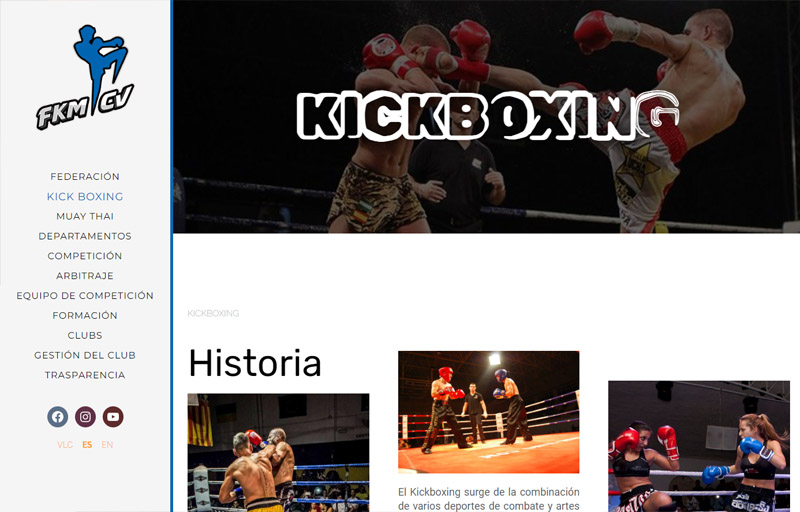
Task: Open the Arbitraje menu item
Action: pos(85,276)
